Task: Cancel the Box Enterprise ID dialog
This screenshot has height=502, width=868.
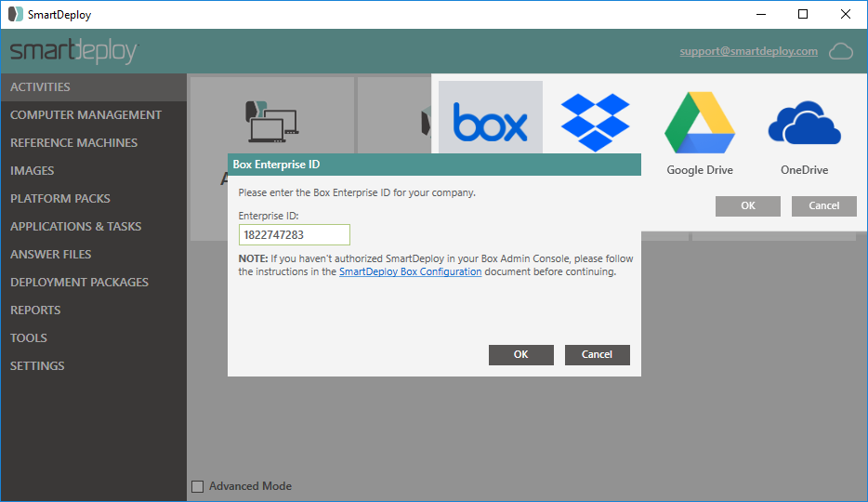Action: point(598,355)
